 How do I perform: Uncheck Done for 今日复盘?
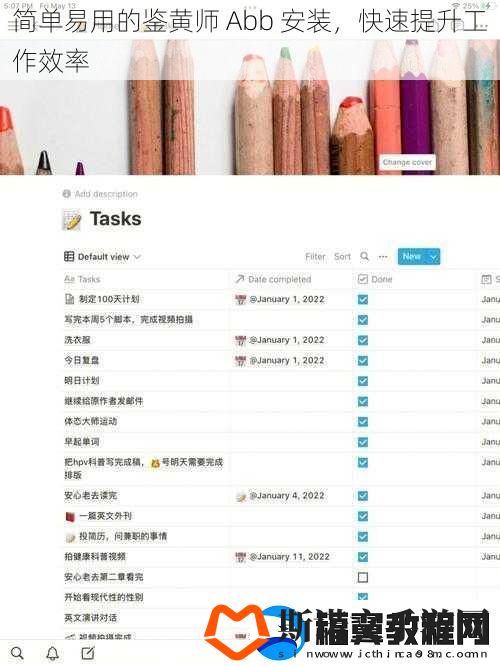363,361
